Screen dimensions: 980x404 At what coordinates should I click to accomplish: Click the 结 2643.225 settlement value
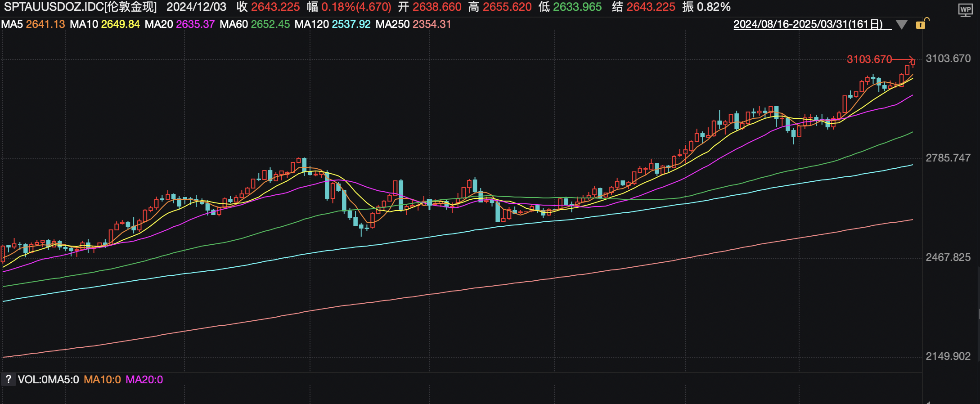643,7
